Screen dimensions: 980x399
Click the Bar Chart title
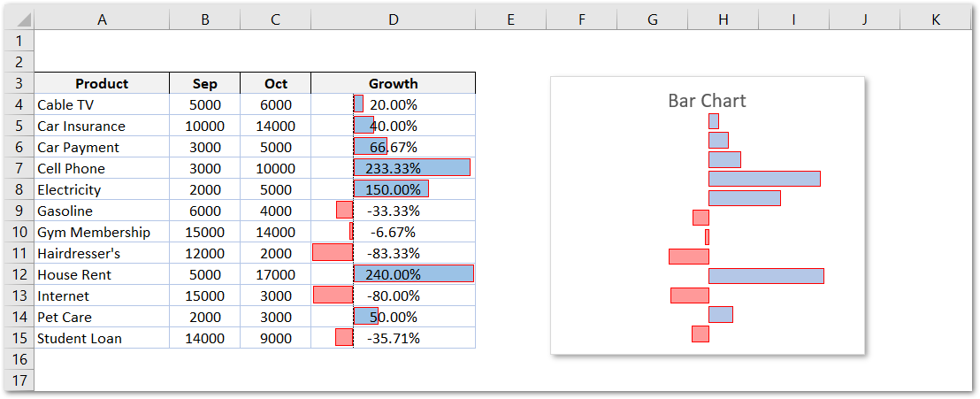(707, 100)
